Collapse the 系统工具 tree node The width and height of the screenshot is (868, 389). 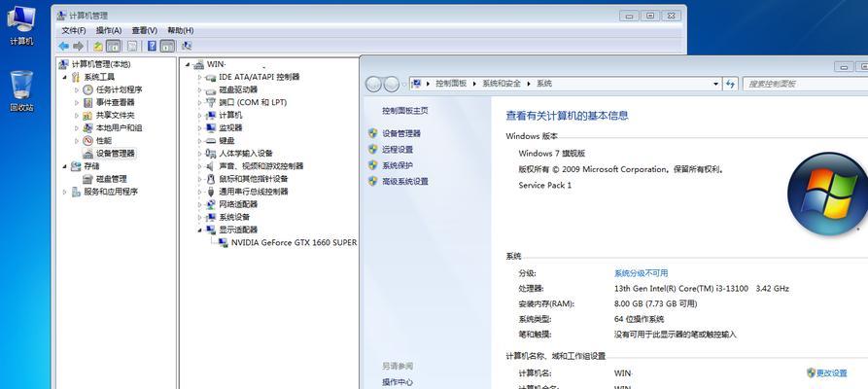[65, 77]
